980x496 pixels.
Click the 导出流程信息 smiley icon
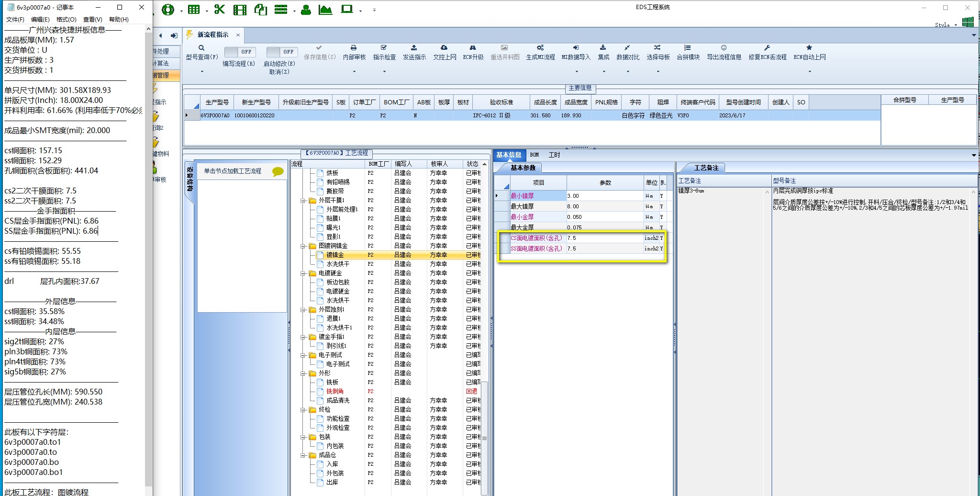click(x=724, y=48)
